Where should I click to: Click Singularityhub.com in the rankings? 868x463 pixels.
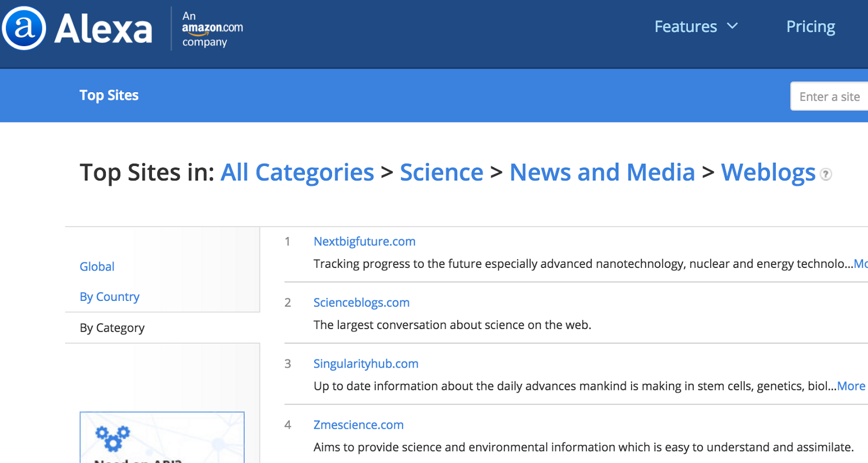pos(366,364)
